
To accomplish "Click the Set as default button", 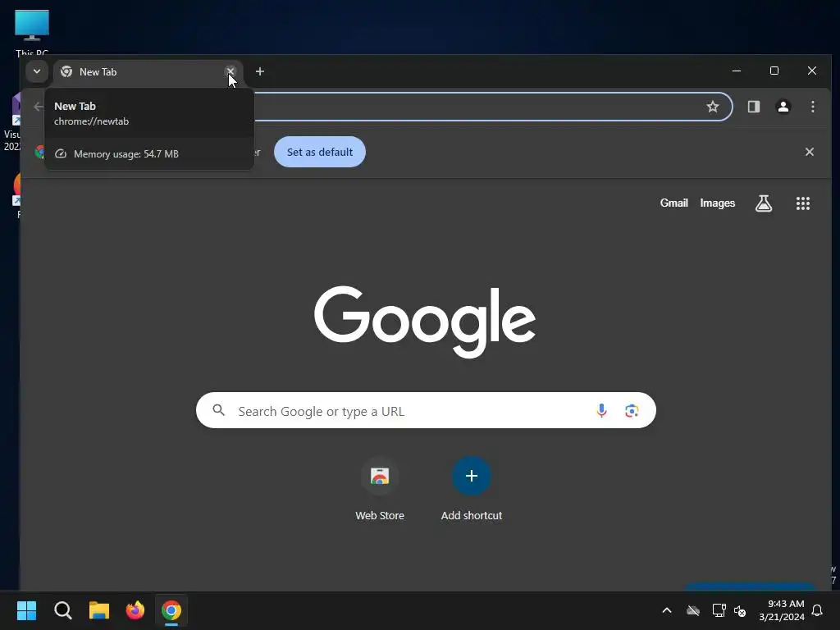I will pos(320,152).
